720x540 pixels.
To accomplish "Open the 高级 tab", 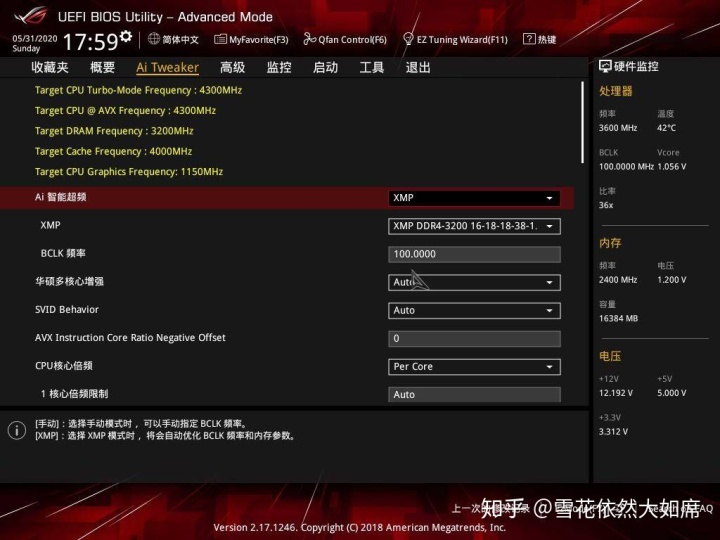I will 232,68.
